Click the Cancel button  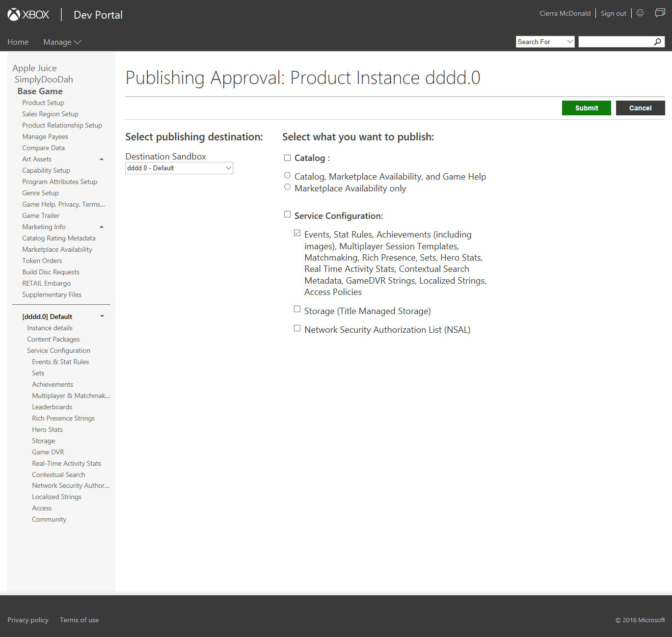click(x=641, y=108)
